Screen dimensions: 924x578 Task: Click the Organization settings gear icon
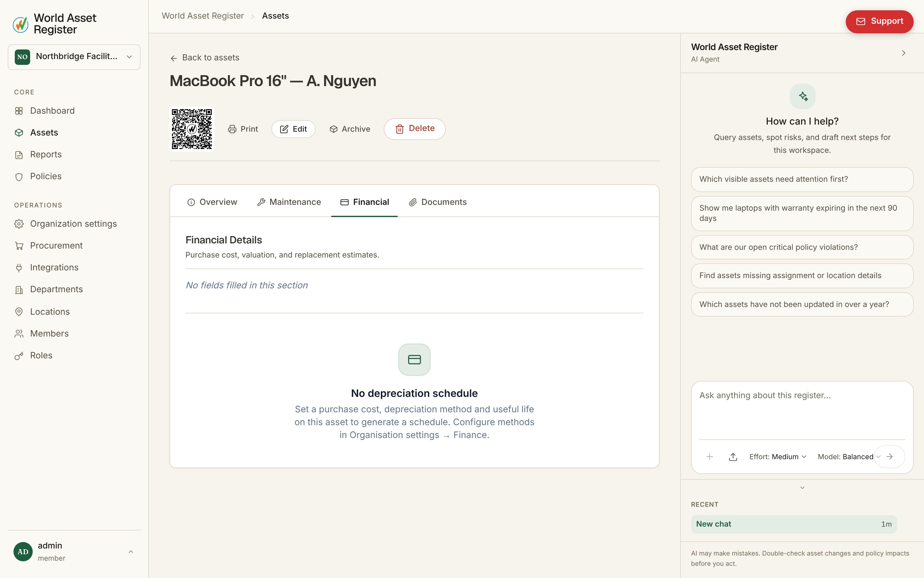[x=19, y=224]
